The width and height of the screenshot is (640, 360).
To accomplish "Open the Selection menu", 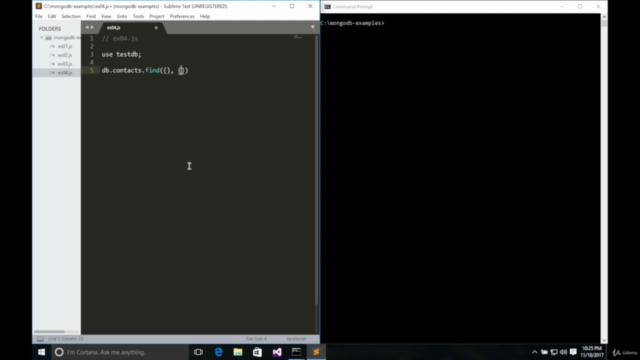I will (71, 16).
